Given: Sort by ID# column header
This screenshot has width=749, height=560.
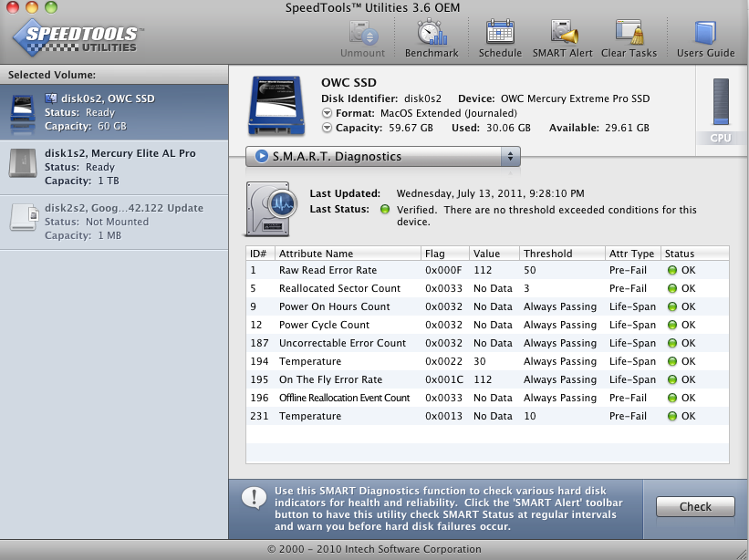Looking at the screenshot, I should (260, 254).
